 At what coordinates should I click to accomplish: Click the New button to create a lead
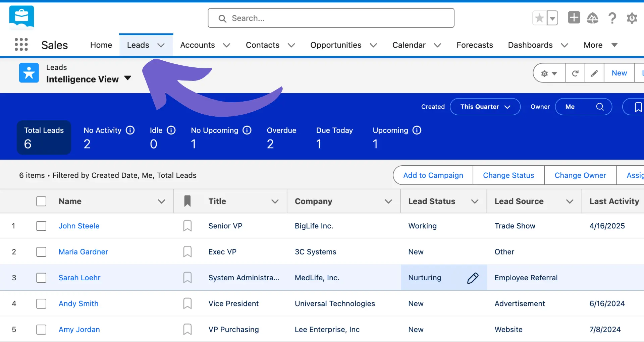[x=619, y=73]
